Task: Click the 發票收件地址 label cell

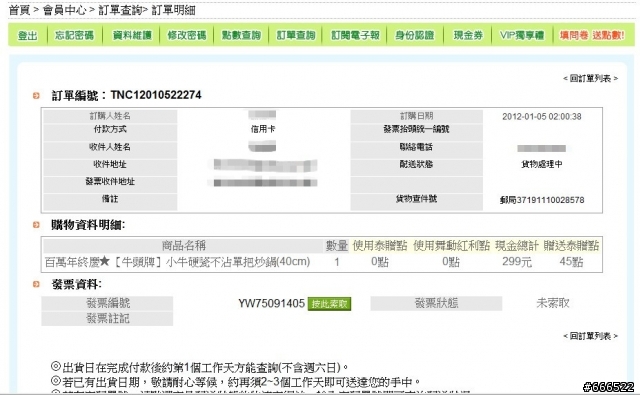Action: [110, 184]
